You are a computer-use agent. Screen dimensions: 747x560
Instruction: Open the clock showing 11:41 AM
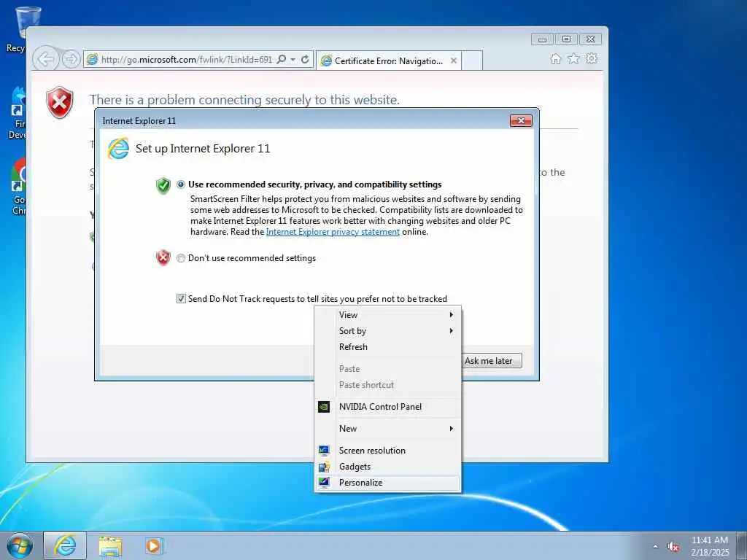[709, 545]
